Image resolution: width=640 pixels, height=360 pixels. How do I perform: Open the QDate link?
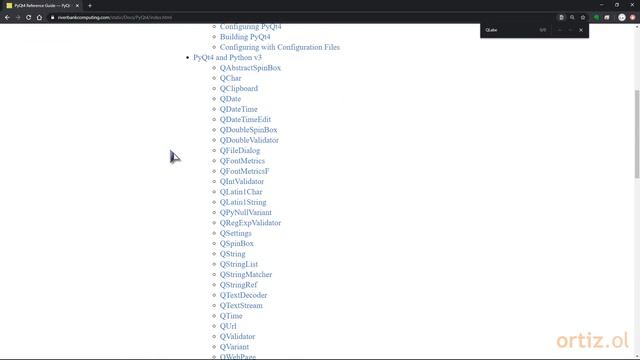(x=230, y=99)
